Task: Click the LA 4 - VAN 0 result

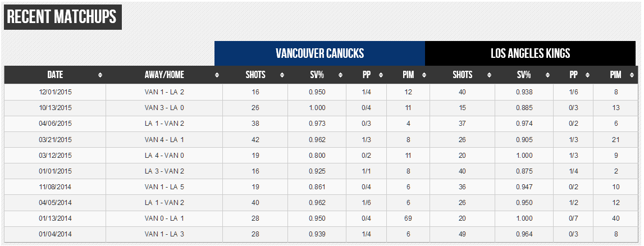Action: (x=164, y=155)
